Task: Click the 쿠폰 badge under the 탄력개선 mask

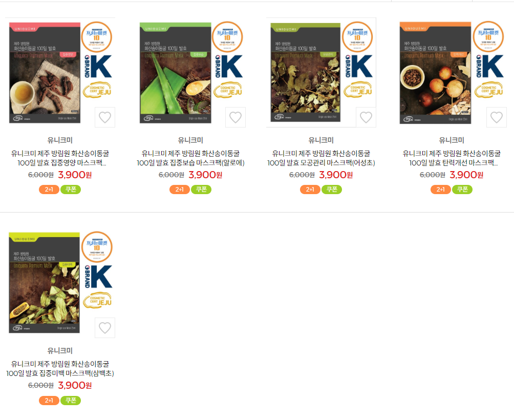Action: (x=462, y=190)
